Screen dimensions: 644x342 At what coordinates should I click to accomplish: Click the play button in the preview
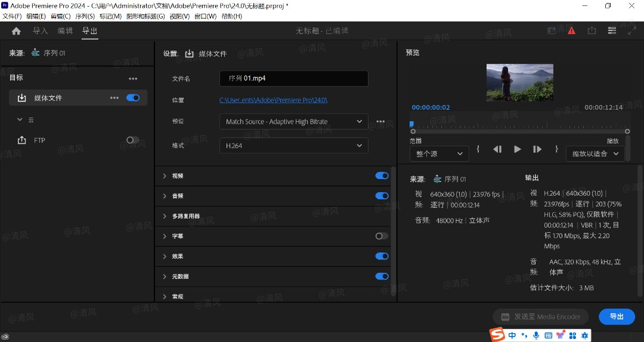point(517,149)
